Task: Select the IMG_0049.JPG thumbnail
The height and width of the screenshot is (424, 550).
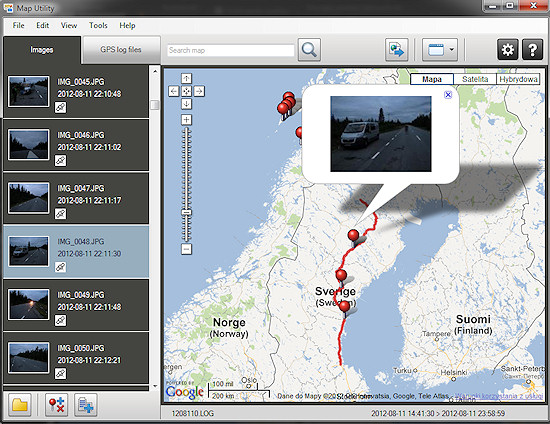Action: point(29,305)
